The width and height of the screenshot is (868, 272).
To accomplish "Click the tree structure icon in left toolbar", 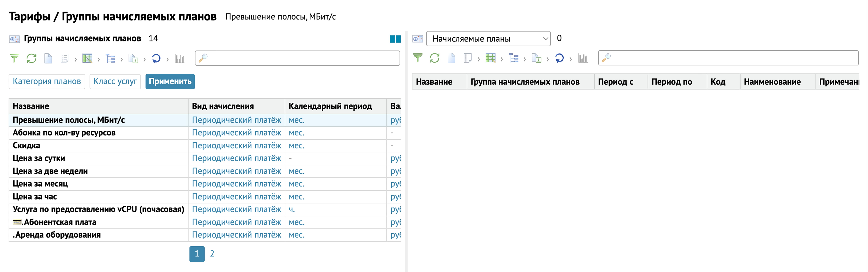I will [110, 59].
